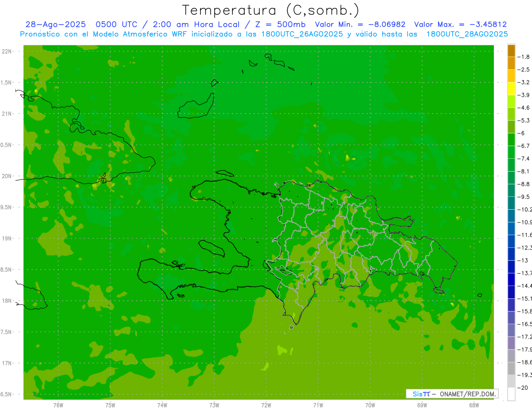Click the '71W' longitude label
The height and width of the screenshot is (411, 532).
[x=318, y=405]
